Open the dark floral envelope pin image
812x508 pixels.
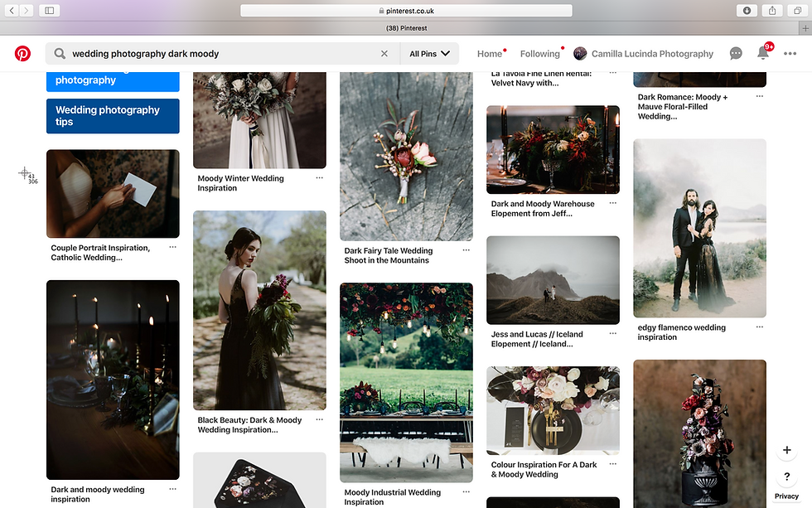click(x=259, y=480)
